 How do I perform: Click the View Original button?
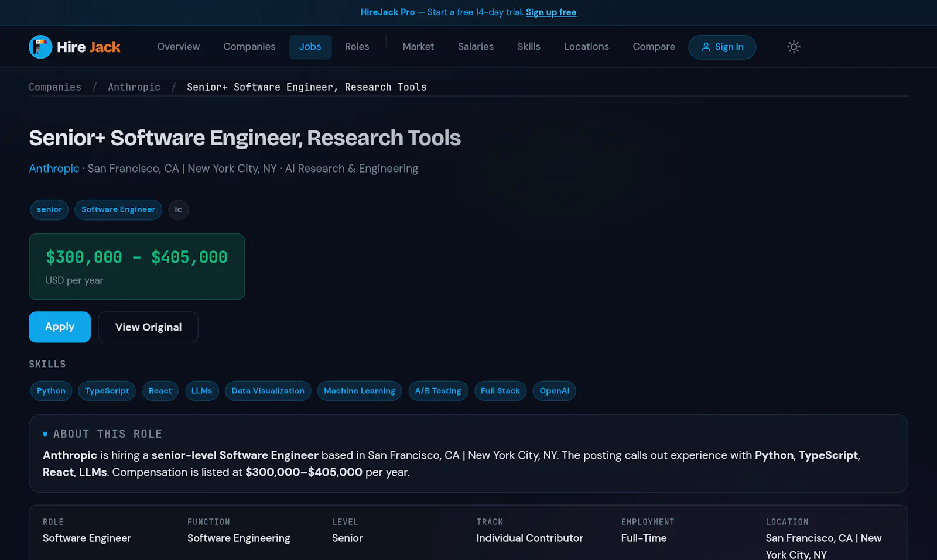tap(148, 327)
